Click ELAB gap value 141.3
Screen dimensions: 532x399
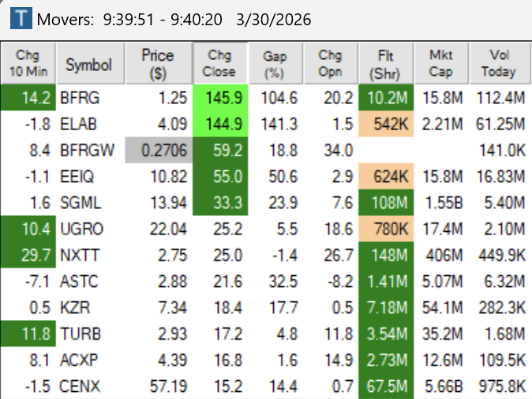pyautogui.click(x=279, y=124)
